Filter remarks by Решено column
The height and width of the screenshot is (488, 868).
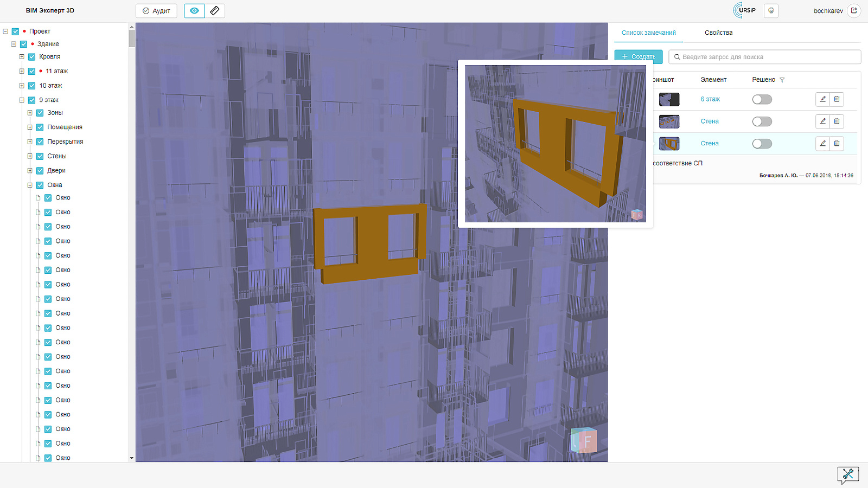click(x=782, y=80)
